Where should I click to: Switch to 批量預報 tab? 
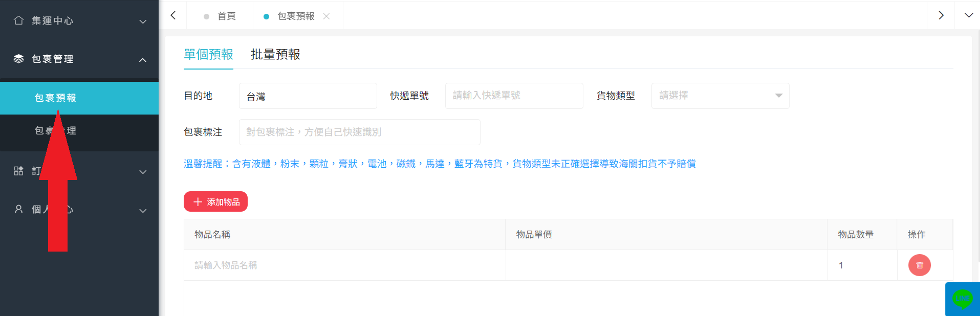pyautogui.click(x=275, y=54)
